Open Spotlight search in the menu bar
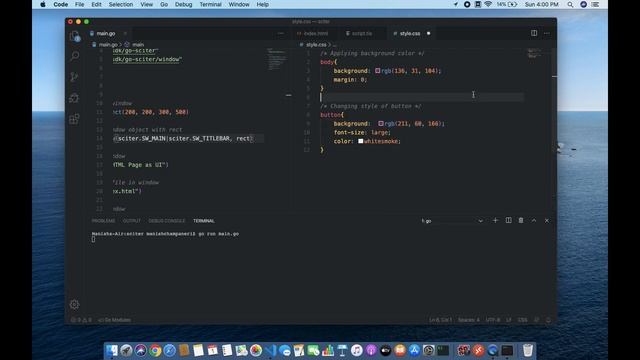The width and height of the screenshot is (640, 360). click(570, 4)
